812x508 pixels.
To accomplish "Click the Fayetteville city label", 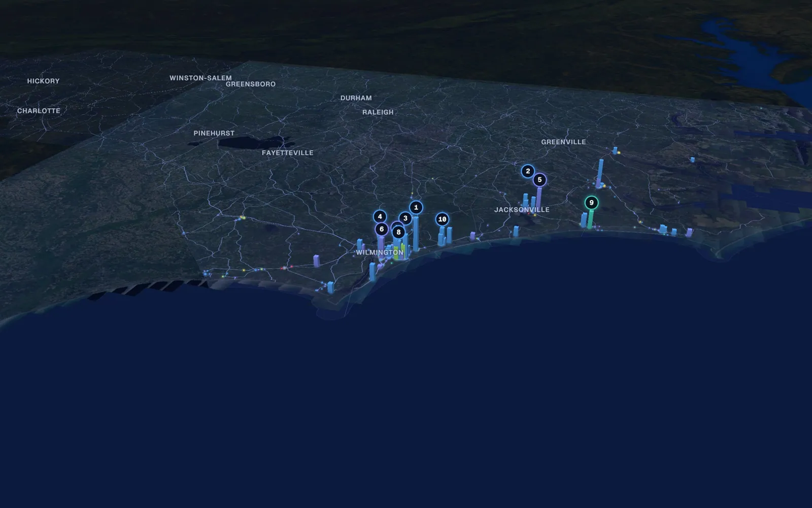I will point(287,153).
